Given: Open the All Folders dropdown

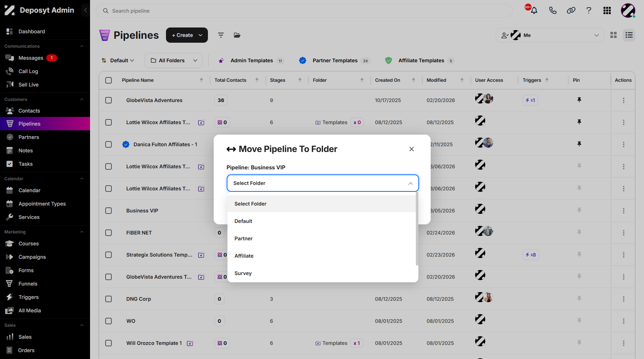Looking at the screenshot, I should (x=174, y=60).
